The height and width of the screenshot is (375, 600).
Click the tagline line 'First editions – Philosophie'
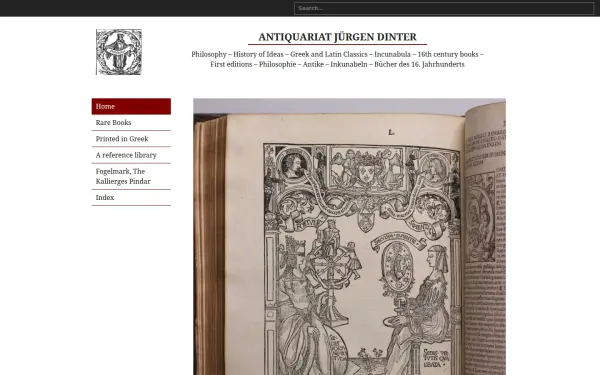click(337, 64)
